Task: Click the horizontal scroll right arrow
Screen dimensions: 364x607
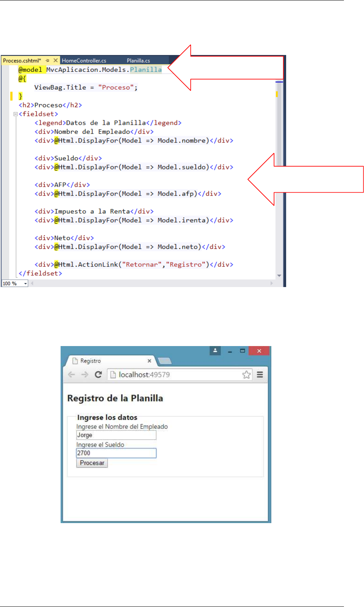Action: coord(272,283)
